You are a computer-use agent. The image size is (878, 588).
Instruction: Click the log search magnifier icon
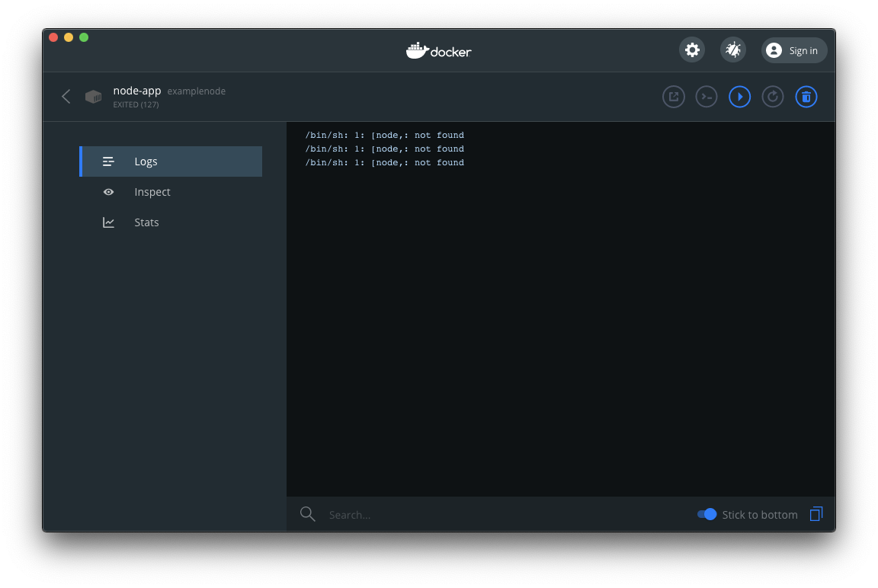(x=308, y=514)
